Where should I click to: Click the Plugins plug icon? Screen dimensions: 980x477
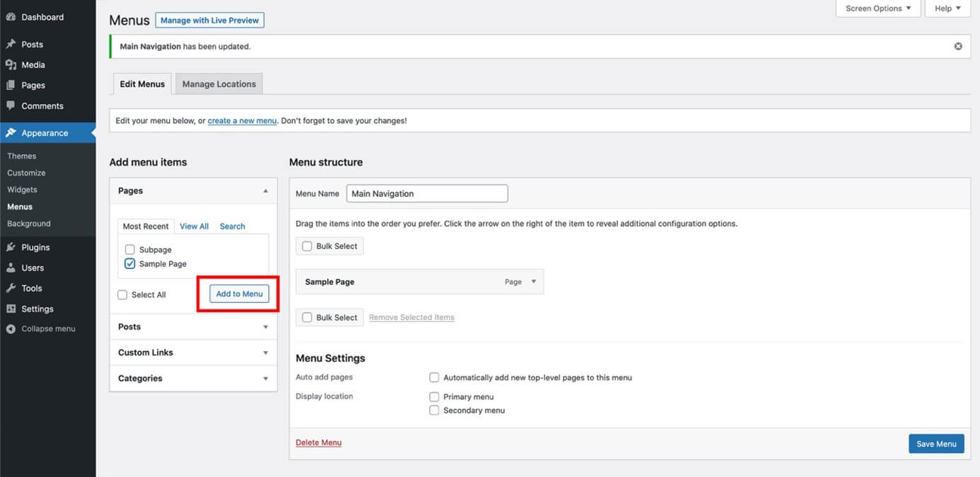11,247
